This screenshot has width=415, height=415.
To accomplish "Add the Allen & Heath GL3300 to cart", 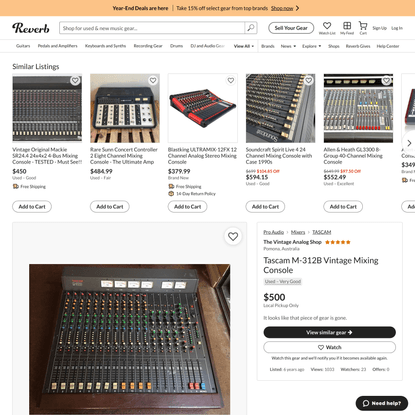I will coord(343,207).
